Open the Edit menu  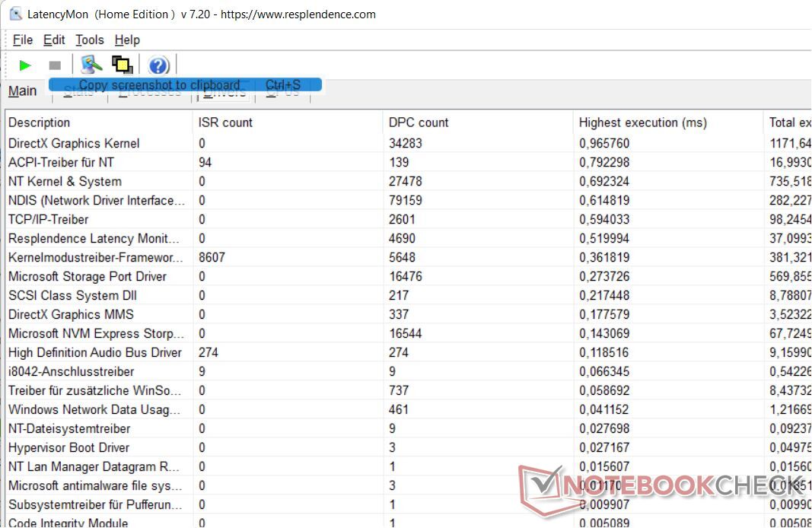54,40
